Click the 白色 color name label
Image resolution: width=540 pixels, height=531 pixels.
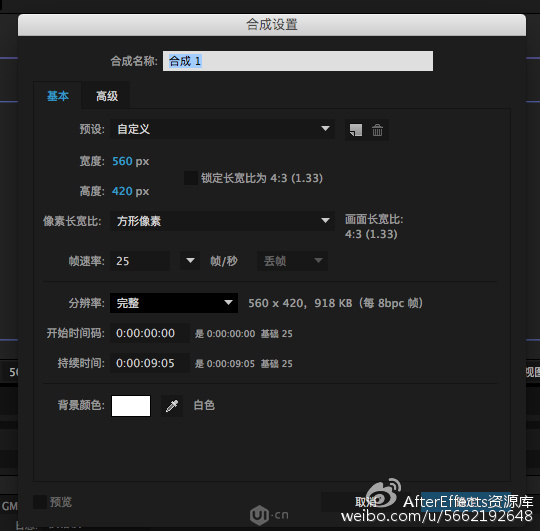click(204, 405)
